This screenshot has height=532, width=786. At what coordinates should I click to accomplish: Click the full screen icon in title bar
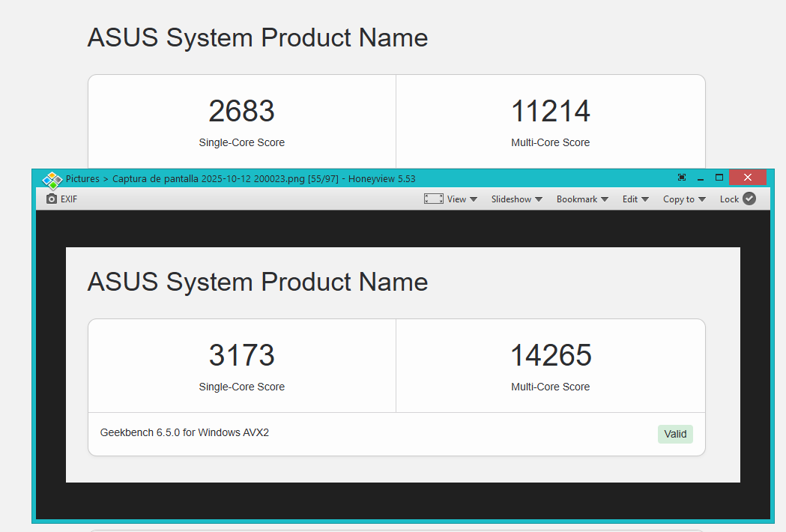tap(682, 178)
